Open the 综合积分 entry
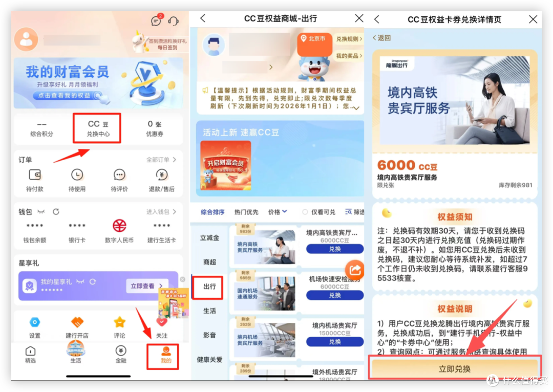This screenshot has width=553, height=392. coord(41,128)
